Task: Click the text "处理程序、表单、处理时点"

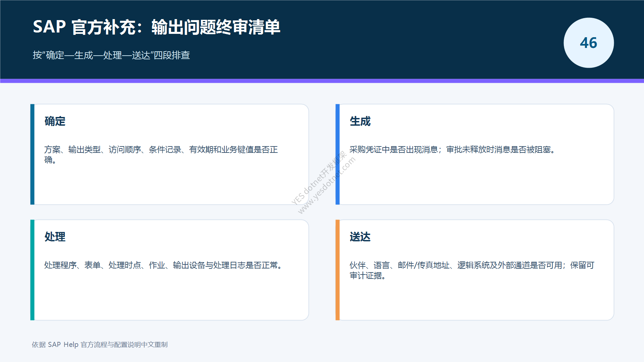Action: (x=93, y=265)
